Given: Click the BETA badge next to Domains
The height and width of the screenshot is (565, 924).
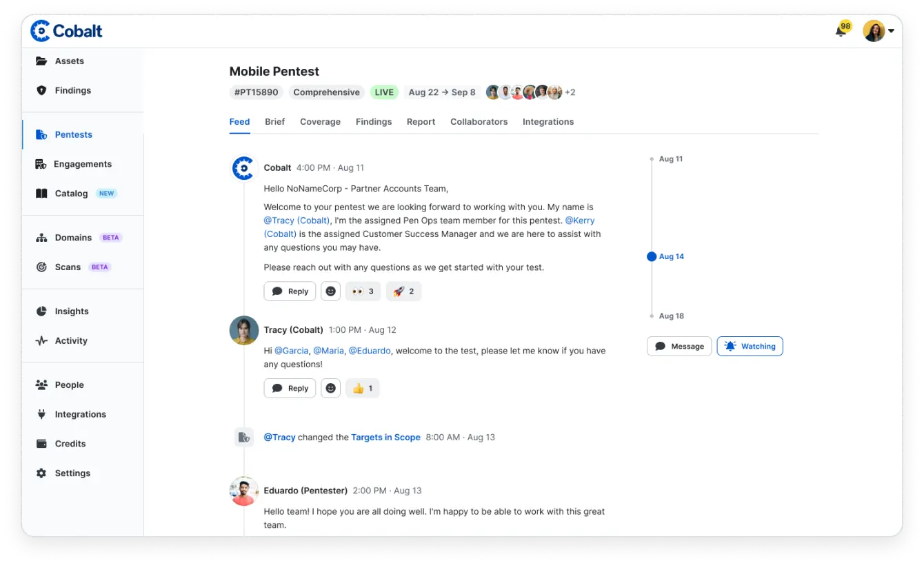Looking at the screenshot, I should pyautogui.click(x=110, y=238).
